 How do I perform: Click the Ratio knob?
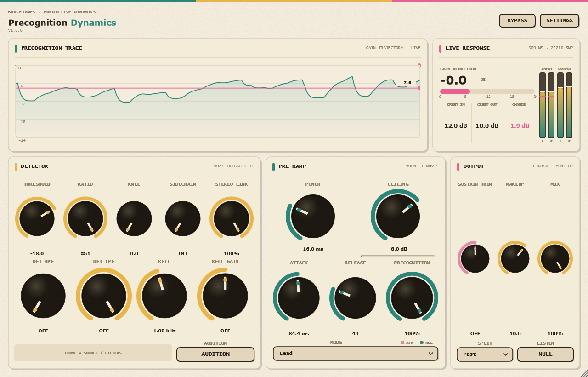pyautogui.click(x=85, y=218)
